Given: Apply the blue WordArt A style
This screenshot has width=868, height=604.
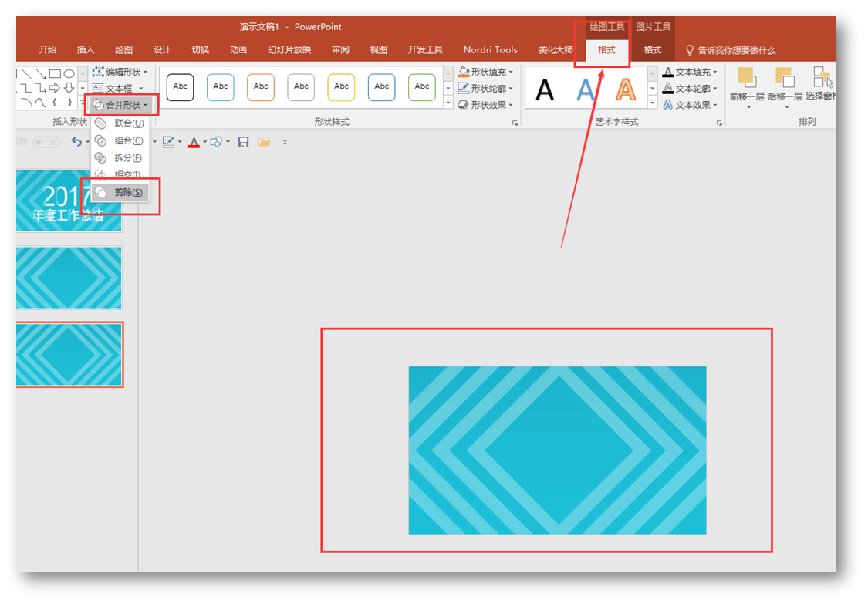Looking at the screenshot, I should coord(585,89).
